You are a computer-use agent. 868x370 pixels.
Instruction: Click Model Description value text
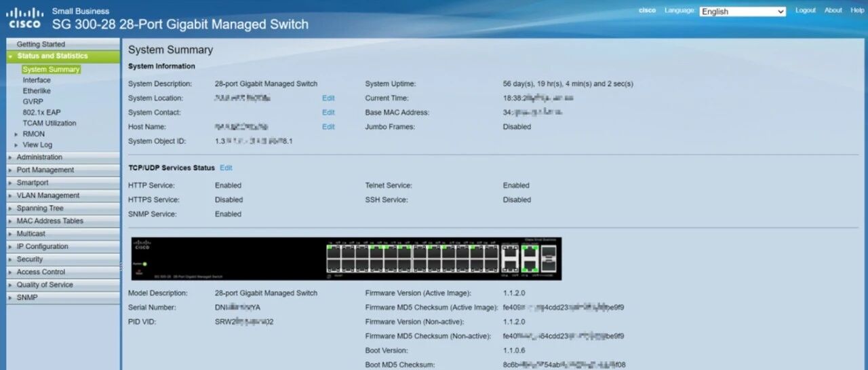point(266,293)
